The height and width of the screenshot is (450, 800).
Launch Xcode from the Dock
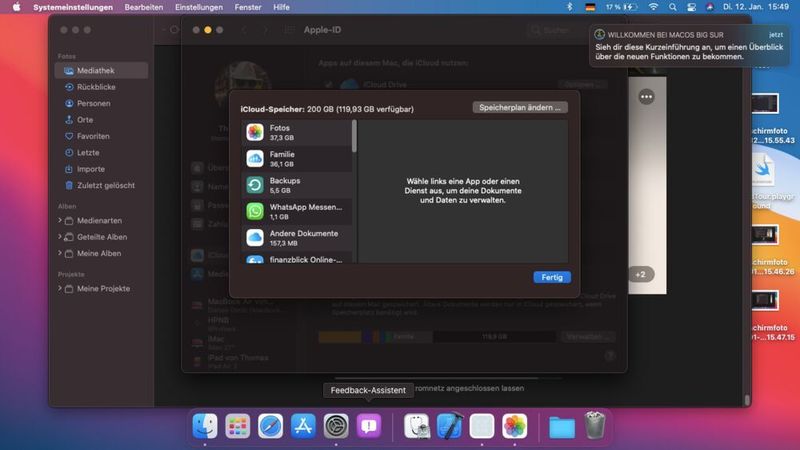(449, 426)
